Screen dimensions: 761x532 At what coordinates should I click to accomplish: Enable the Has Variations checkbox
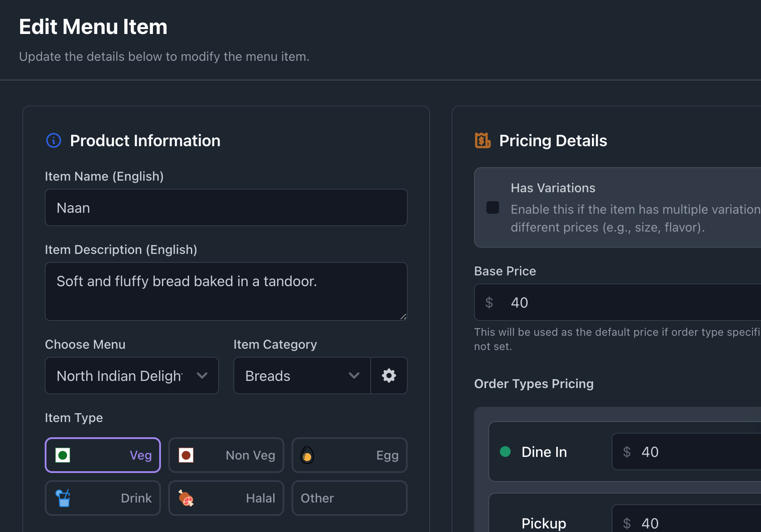click(x=492, y=207)
